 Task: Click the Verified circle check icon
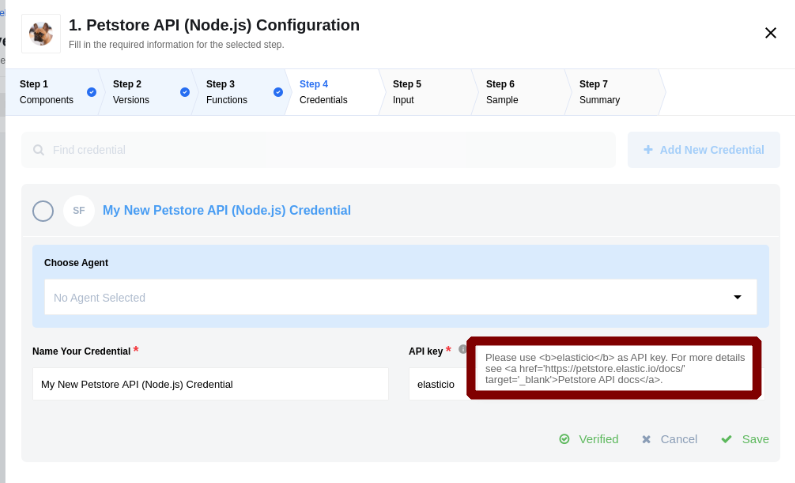[564, 439]
